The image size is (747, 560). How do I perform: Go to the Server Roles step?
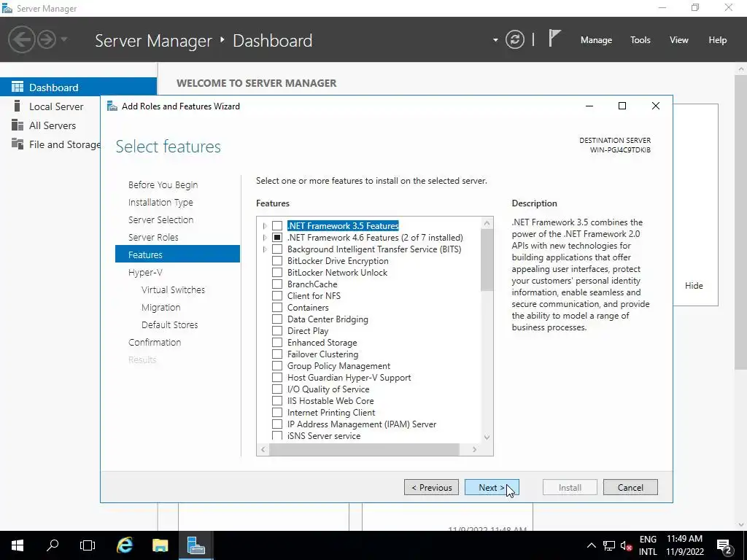153,237
